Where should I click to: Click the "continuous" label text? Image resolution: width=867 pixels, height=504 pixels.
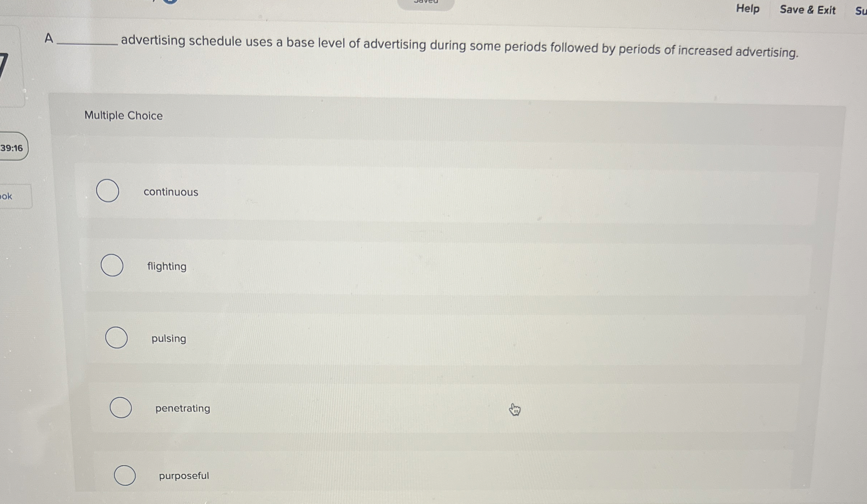tap(171, 192)
